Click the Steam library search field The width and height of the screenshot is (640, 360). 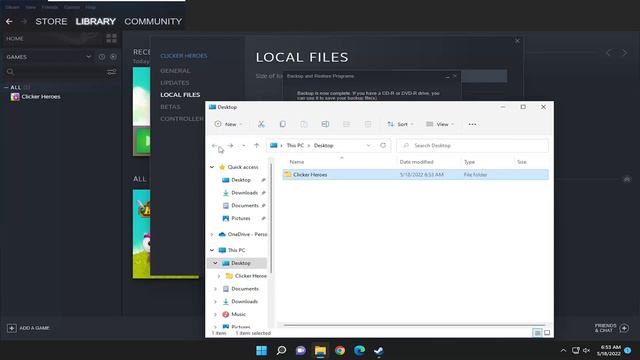point(56,72)
